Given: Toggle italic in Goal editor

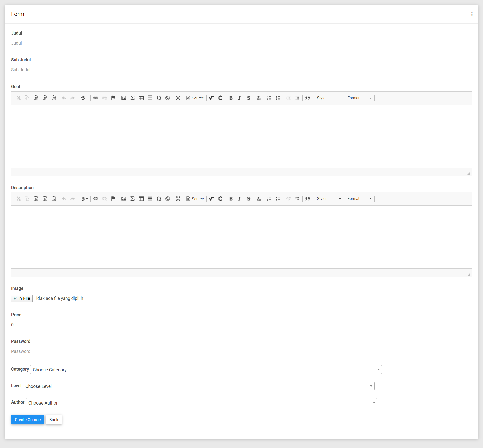Looking at the screenshot, I should point(239,98).
